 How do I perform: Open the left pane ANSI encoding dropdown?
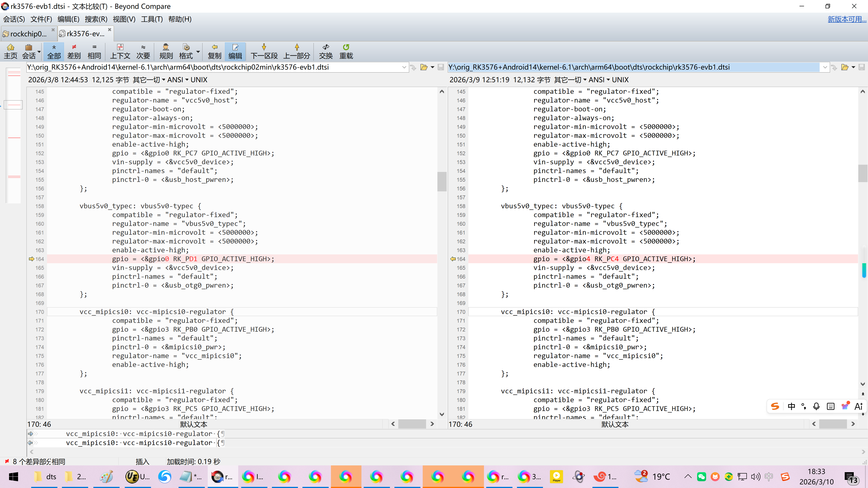tap(178, 80)
